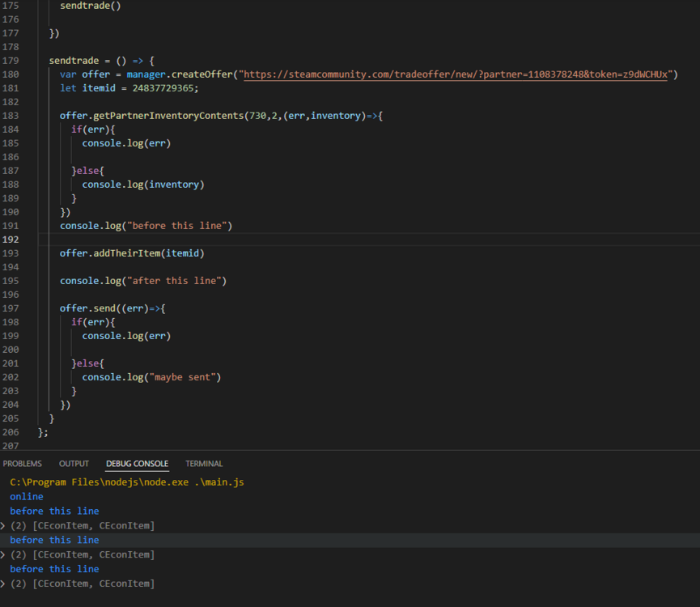Expand the first CEconItem array output
Viewport: 700px width, 607px height.
(x=3, y=526)
